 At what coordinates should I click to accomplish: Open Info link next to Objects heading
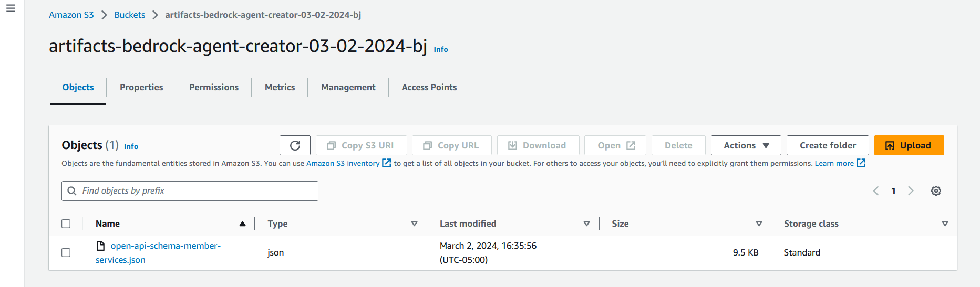(x=131, y=146)
